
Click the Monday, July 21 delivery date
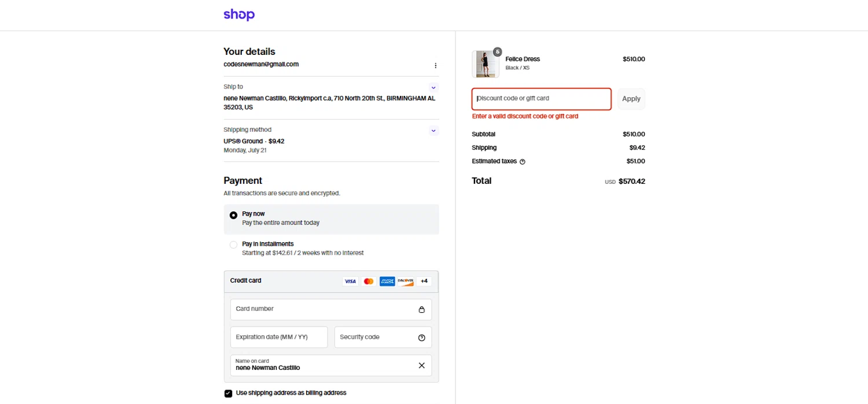click(x=245, y=150)
